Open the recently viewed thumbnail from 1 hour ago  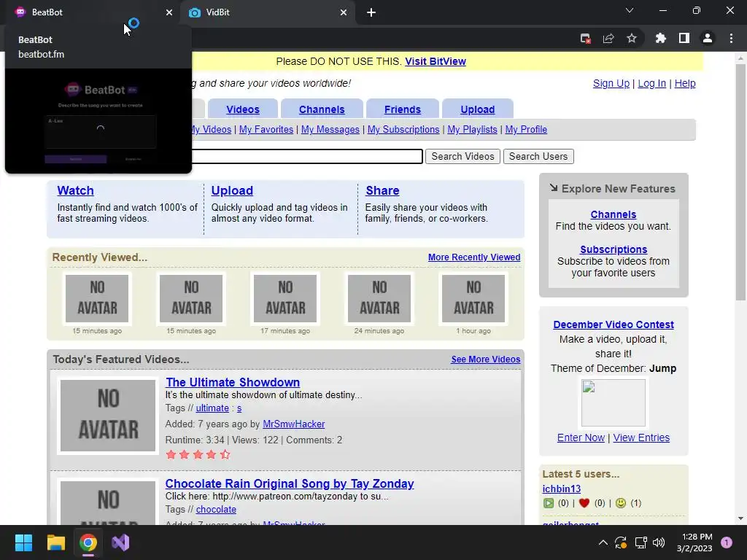[x=473, y=298]
